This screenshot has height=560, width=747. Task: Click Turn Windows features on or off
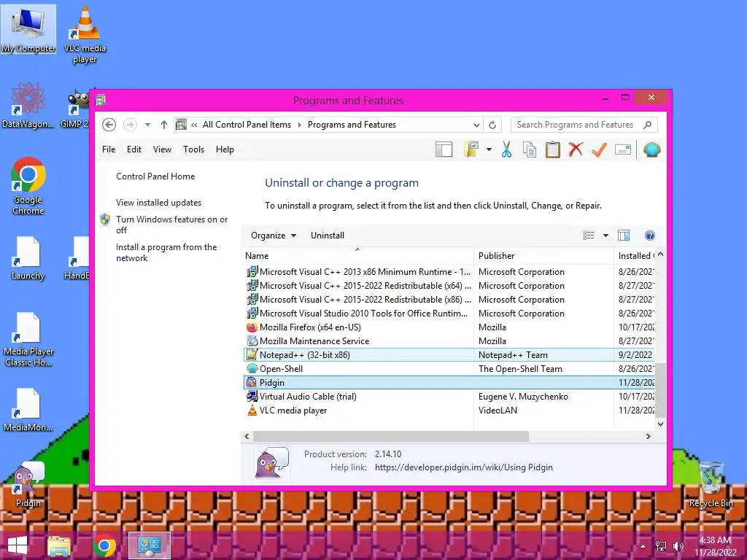pyautogui.click(x=171, y=225)
